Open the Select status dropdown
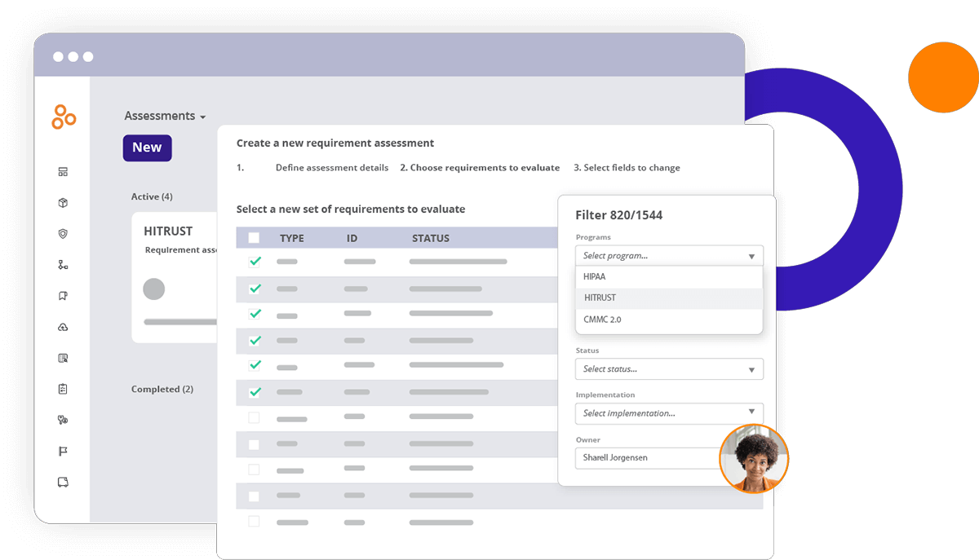The image size is (979, 560). pos(669,368)
